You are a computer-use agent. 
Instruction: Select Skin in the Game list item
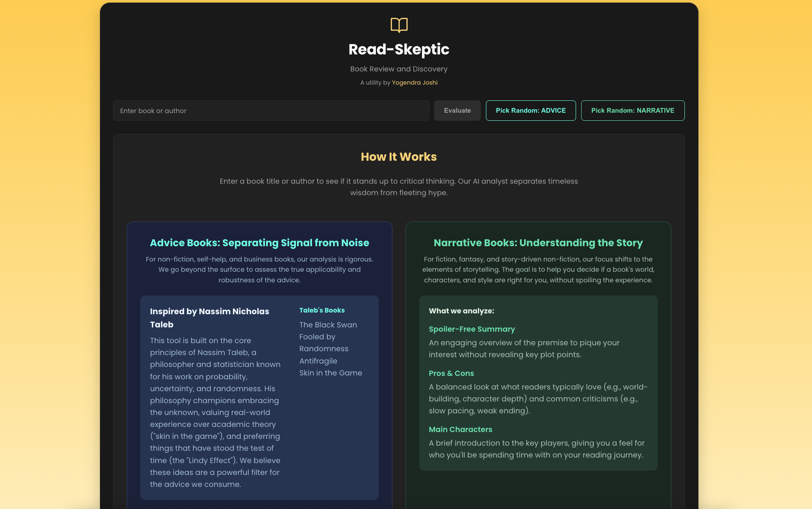coord(331,373)
